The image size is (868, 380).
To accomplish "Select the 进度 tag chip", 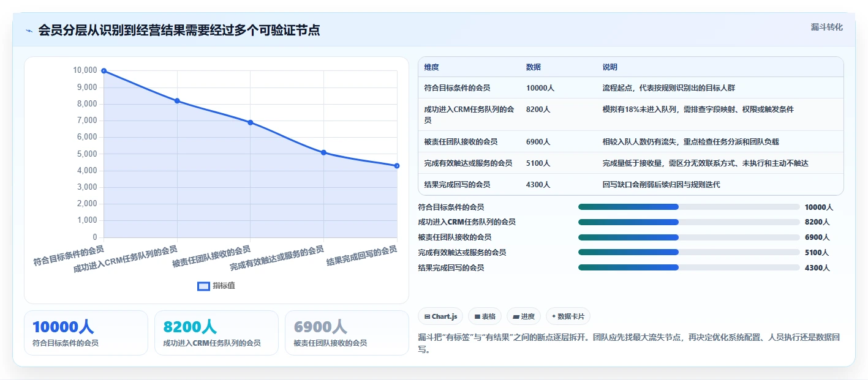I will 524,316.
